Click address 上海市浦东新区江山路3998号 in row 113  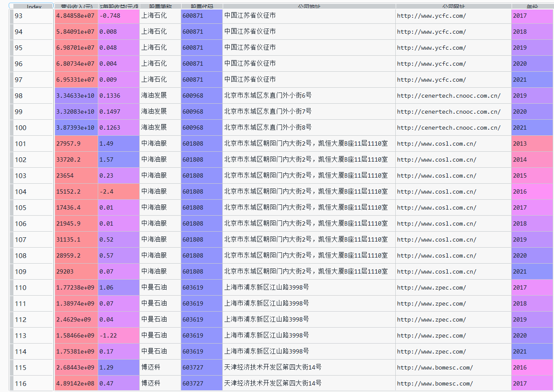tap(309, 335)
